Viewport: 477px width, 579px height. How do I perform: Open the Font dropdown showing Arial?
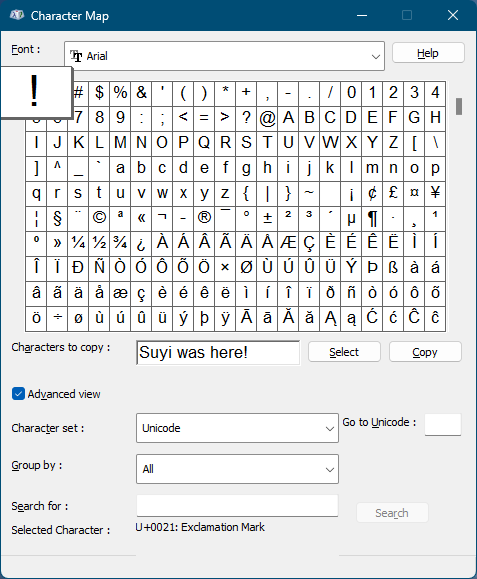(x=224, y=56)
